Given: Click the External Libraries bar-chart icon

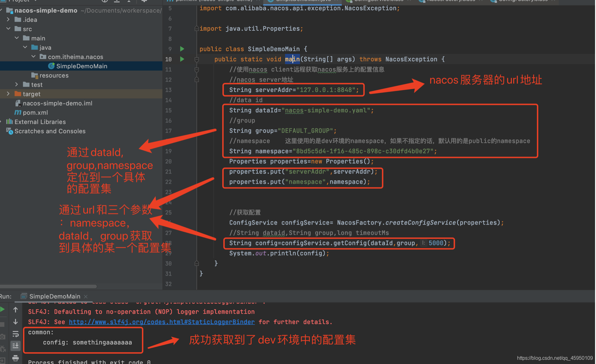Looking at the screenshot, I should click(x=9, y=121).
